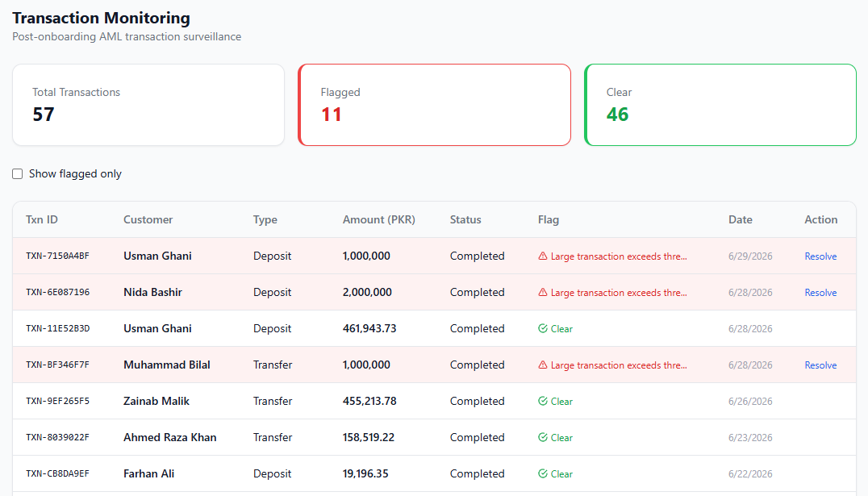Click customer name Farhan Ali
Viewport: 868px width, 496px height.
pyautogui.click(x=149, y=473)
